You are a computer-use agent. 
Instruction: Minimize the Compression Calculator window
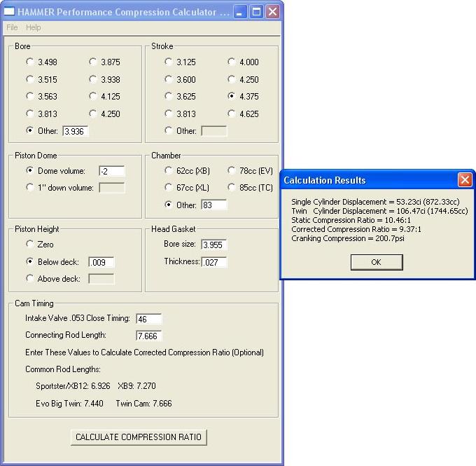(x=240, y=12)
